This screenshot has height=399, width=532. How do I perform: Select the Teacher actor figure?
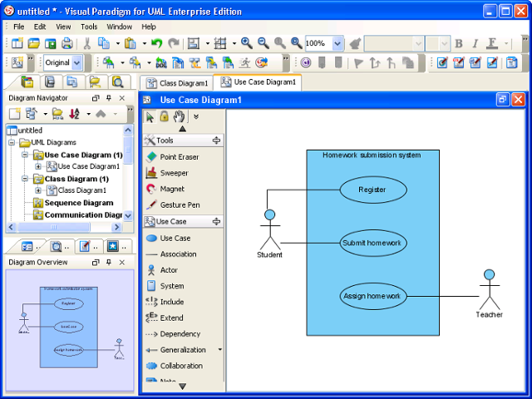click(x=490, y=293)
